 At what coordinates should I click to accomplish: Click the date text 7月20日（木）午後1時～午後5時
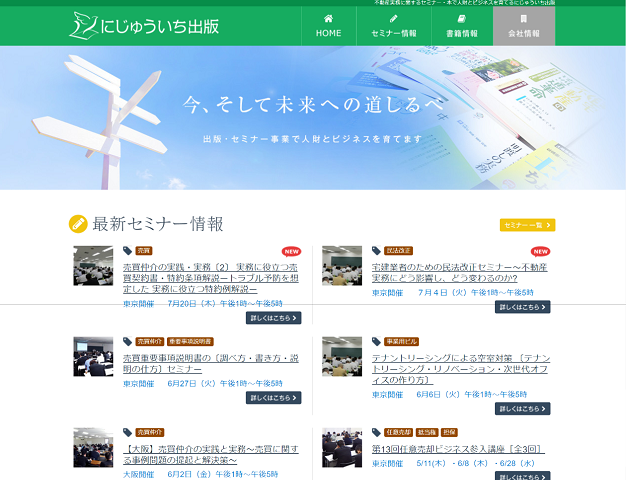pyautogui.click(x=225, y=304)
